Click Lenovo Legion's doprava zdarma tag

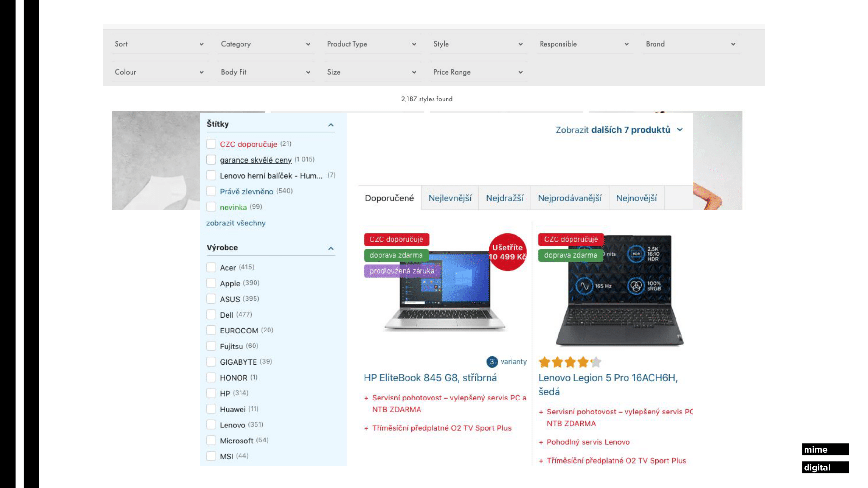click(571, 255)
